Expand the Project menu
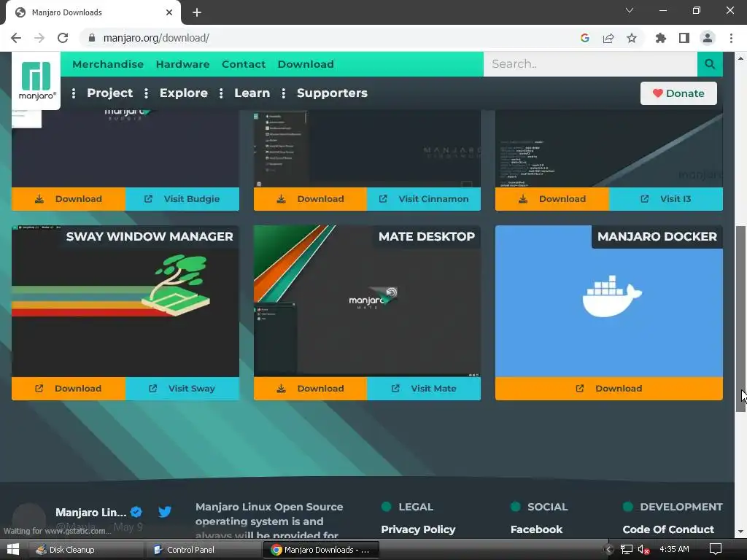Viewport: 747px width, 560px height. tap(110, 93)
